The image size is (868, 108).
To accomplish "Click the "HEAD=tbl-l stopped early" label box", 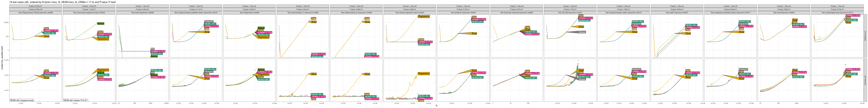I will pyautogui.click(x=22, y=100).
